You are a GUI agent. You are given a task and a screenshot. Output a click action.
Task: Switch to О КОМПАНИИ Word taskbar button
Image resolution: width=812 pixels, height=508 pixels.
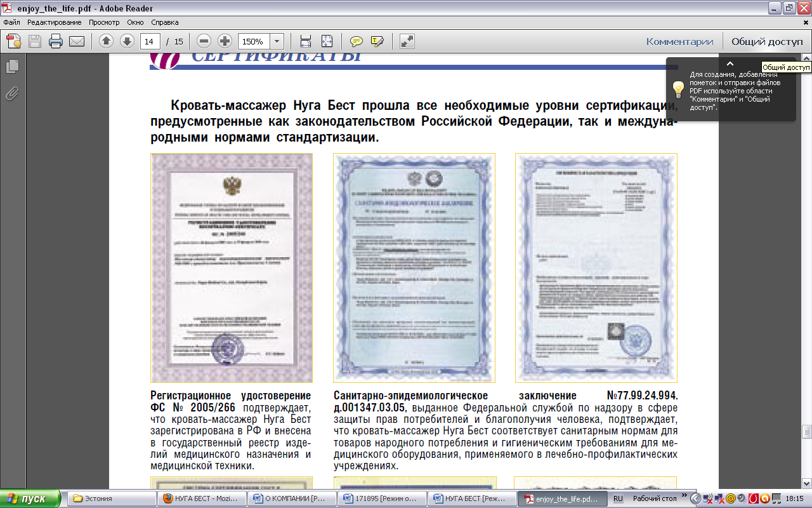(292, 498)
